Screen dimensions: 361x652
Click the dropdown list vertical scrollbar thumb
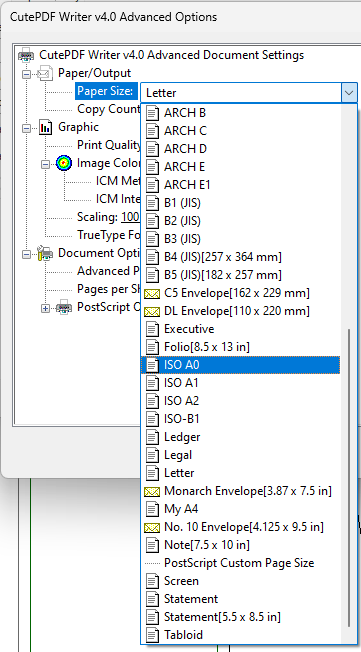[x=349, y=477]
